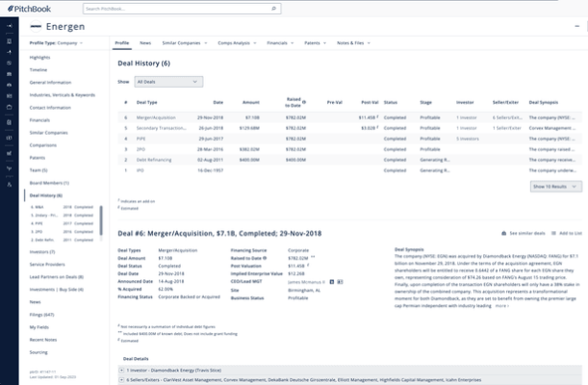Image resolution: width=588 pixels, height=385 pixels.
Task: Open the Merger/Acquisition deal row link
Action: pyautogui.click(x=159, y=116)
